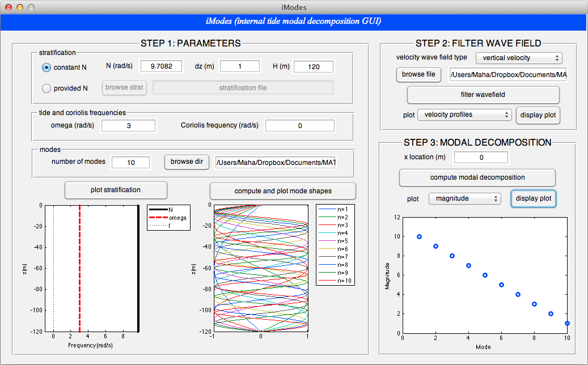Click compute and plot mode shapes button
This screenshot has height=365, width=588.
pyautogui.click(x=283, y=191)
